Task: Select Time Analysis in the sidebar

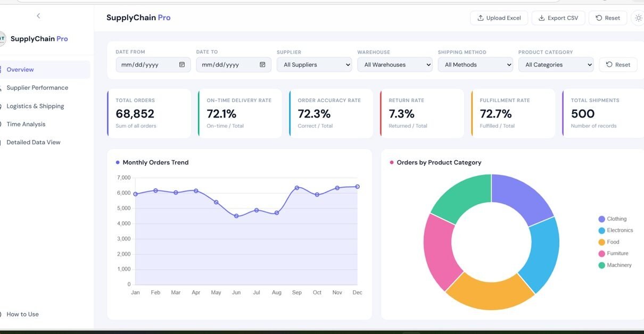Action: tap(26, 124)
